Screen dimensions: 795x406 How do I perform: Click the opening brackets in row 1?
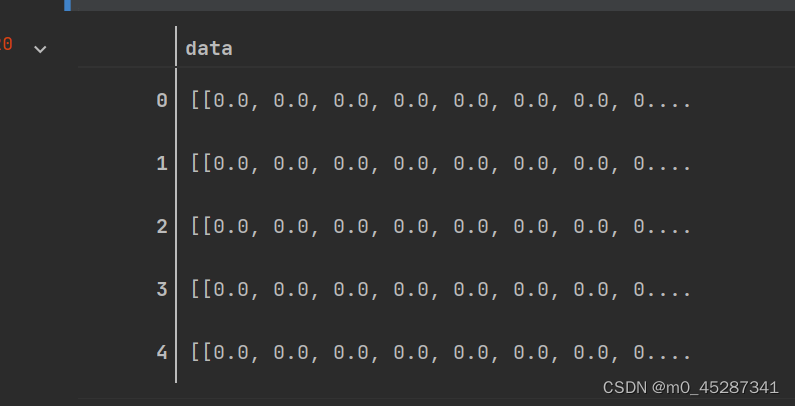[201, 163]
